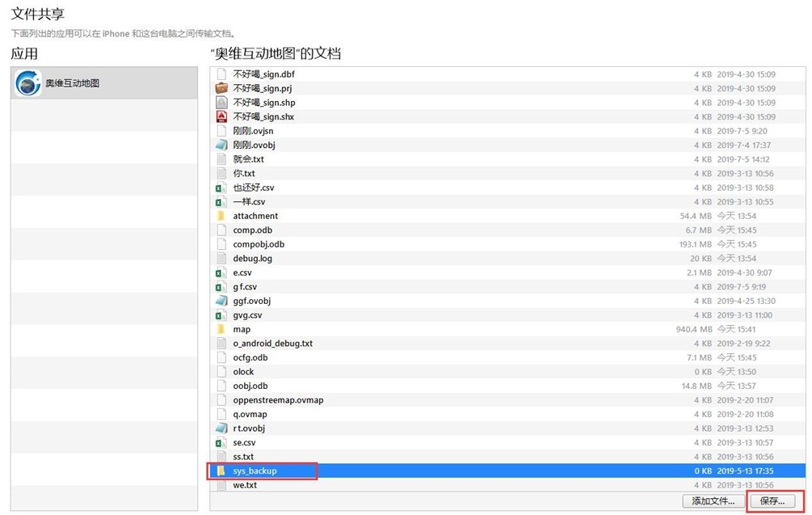812x515 pixels.
Task: Pick the 就会.txt document
Action: pos(248,159)
